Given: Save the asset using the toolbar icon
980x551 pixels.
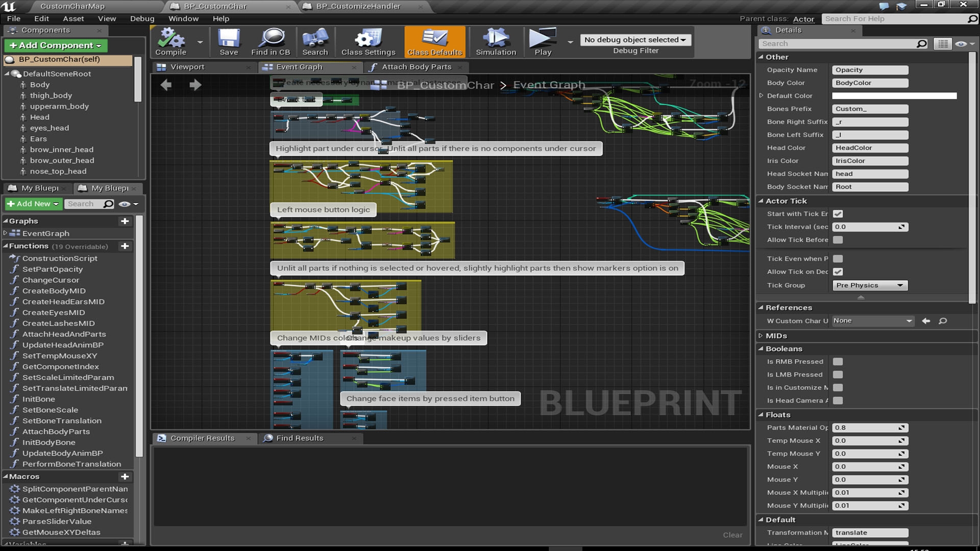Looking at the screenshot, I should (x=229, y=42).
